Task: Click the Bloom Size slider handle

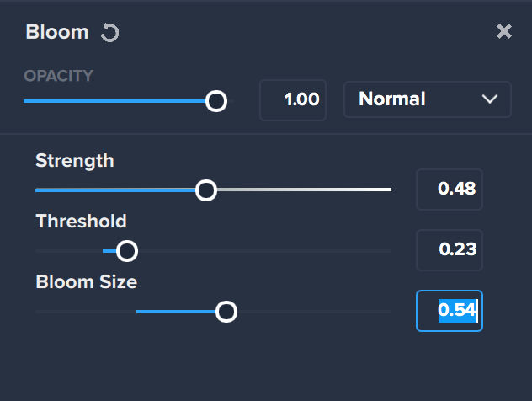Action: click(x=226, y=312)
